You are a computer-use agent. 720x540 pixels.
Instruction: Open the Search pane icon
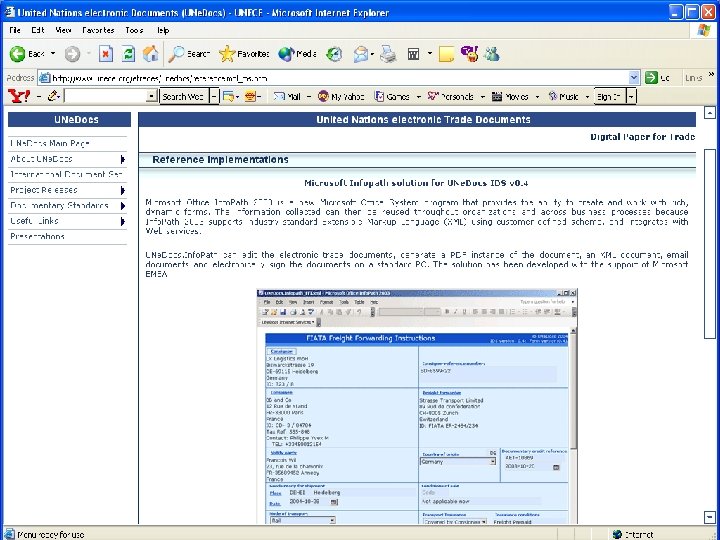tap(176, 54)
